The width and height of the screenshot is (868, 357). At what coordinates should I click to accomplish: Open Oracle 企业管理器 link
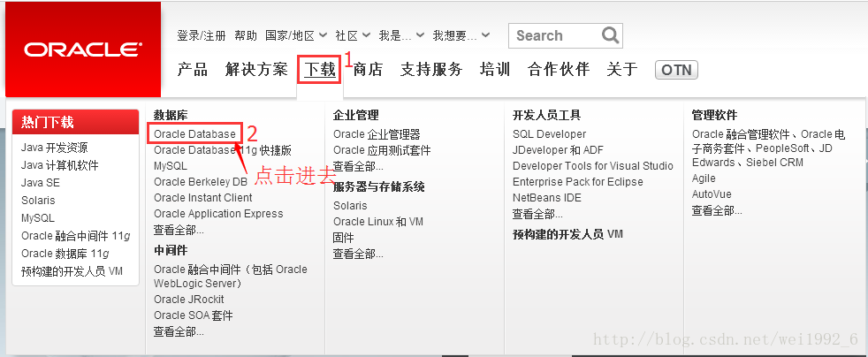pyautogui.click(x=377, y=134)
